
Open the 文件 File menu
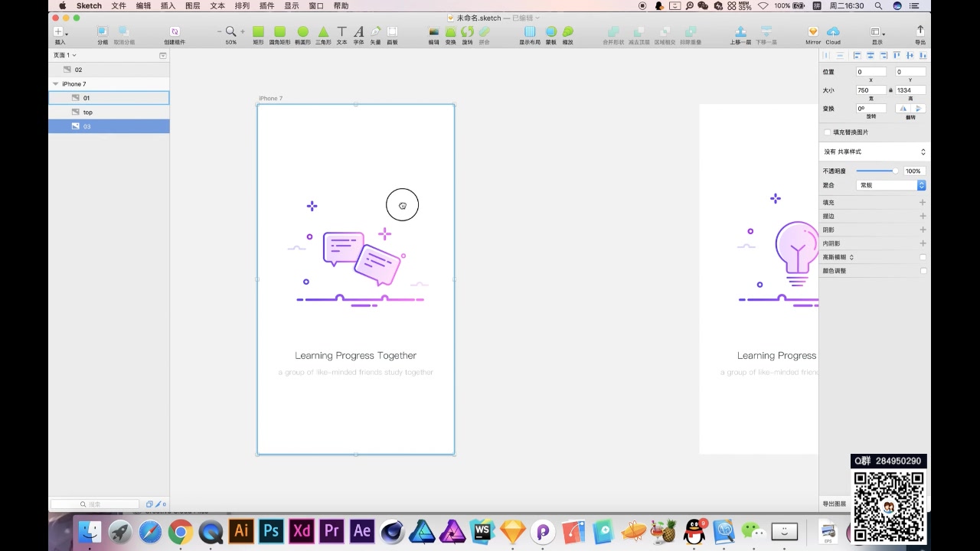[x=119, y=5]
